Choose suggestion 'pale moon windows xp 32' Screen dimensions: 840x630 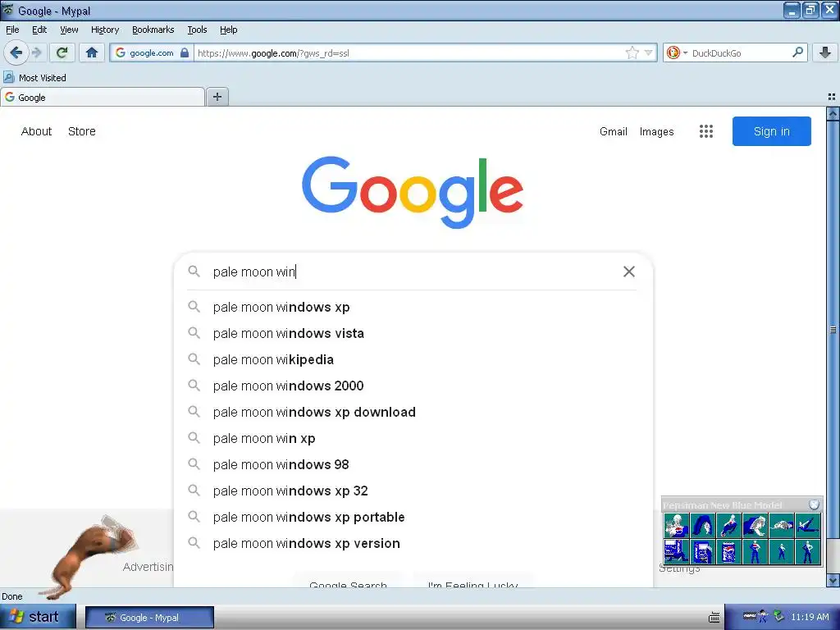click(413, 491)
